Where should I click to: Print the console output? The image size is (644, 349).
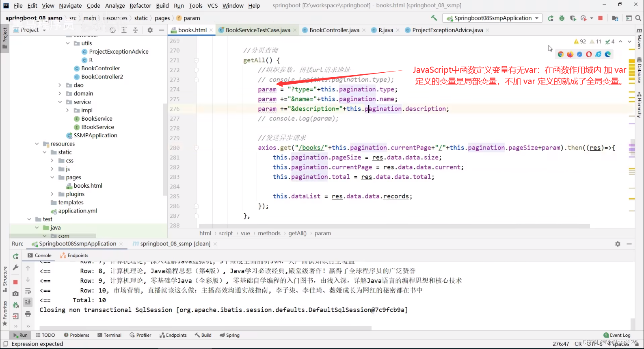click(28, 314)
